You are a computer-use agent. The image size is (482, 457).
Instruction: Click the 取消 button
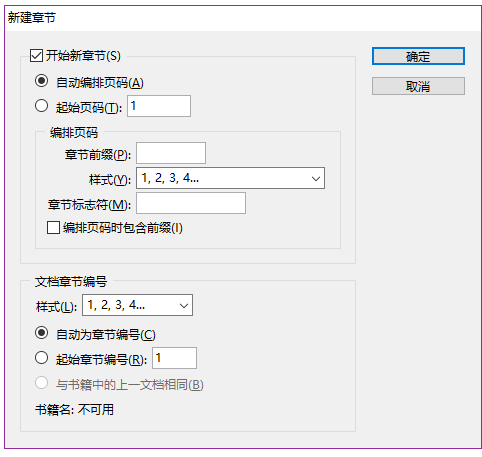(418, 86)
